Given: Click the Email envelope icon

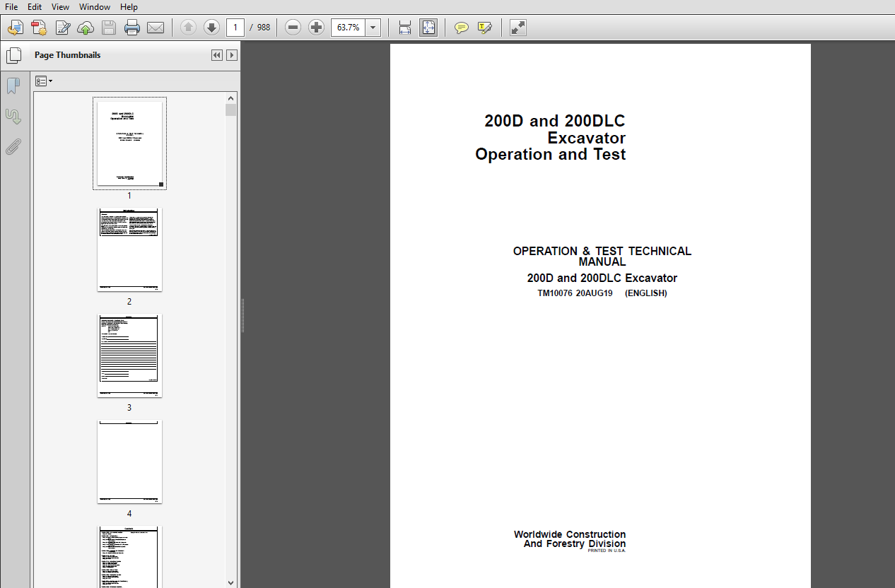Looking at the screenshot, I should coord(156,28).
